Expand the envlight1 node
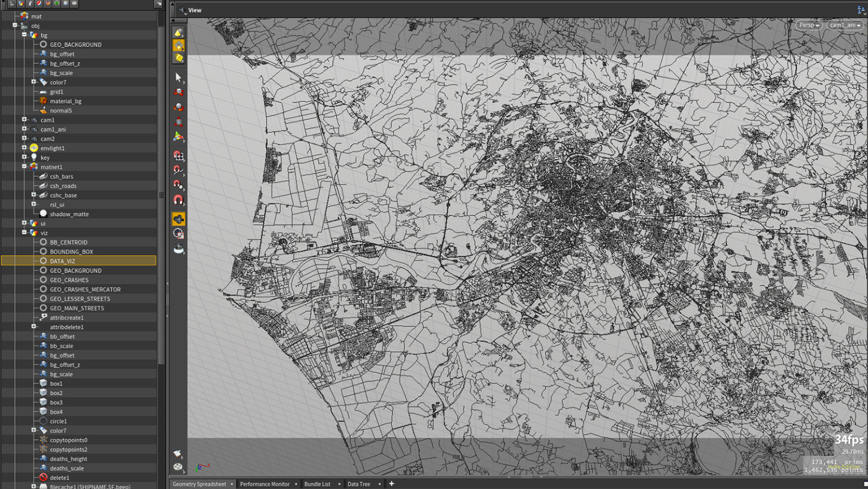Viewport: 868px width, 489px height. coord(24,148)
